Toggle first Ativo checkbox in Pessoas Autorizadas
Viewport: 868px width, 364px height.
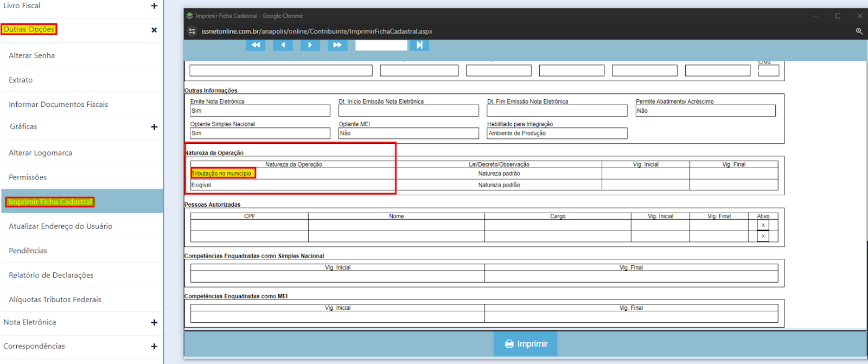pos(763,225)
